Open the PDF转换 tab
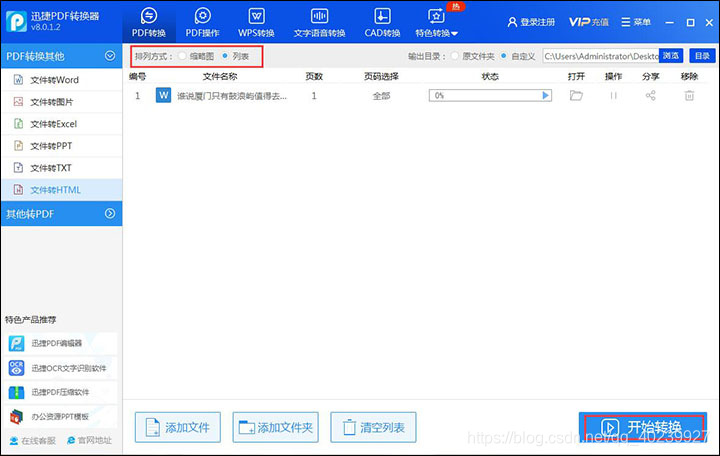Image resolution: width=720 pixels, height=456 pixels. (149, 23)
